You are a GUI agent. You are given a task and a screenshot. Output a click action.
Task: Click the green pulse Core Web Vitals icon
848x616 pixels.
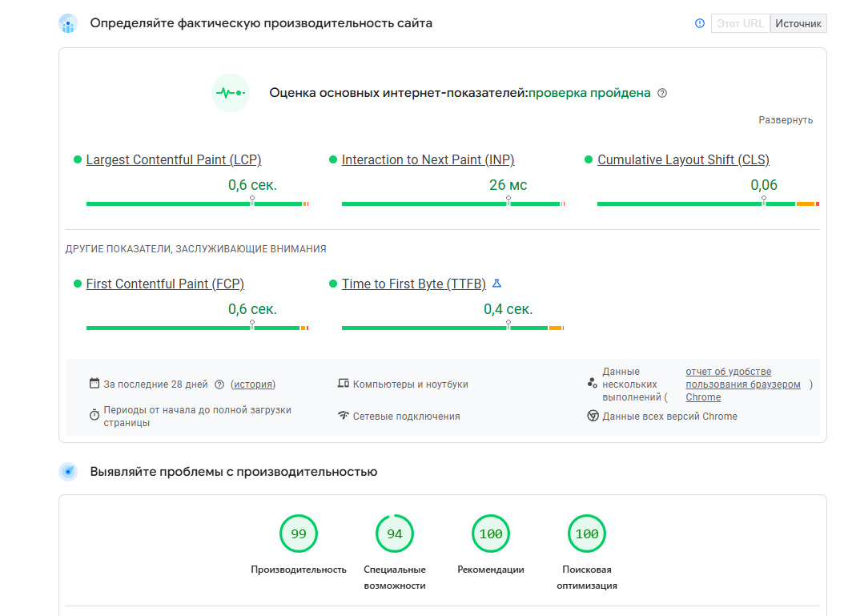coord(231,93)
